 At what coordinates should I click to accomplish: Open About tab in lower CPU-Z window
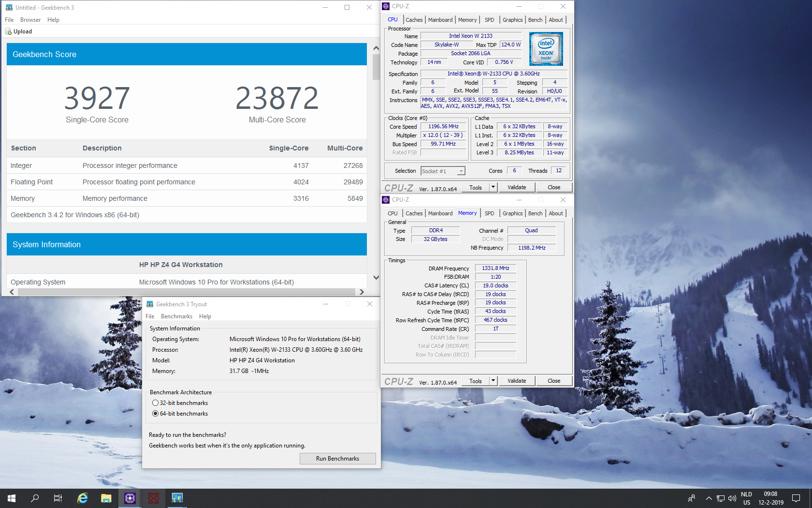[556, 213]
